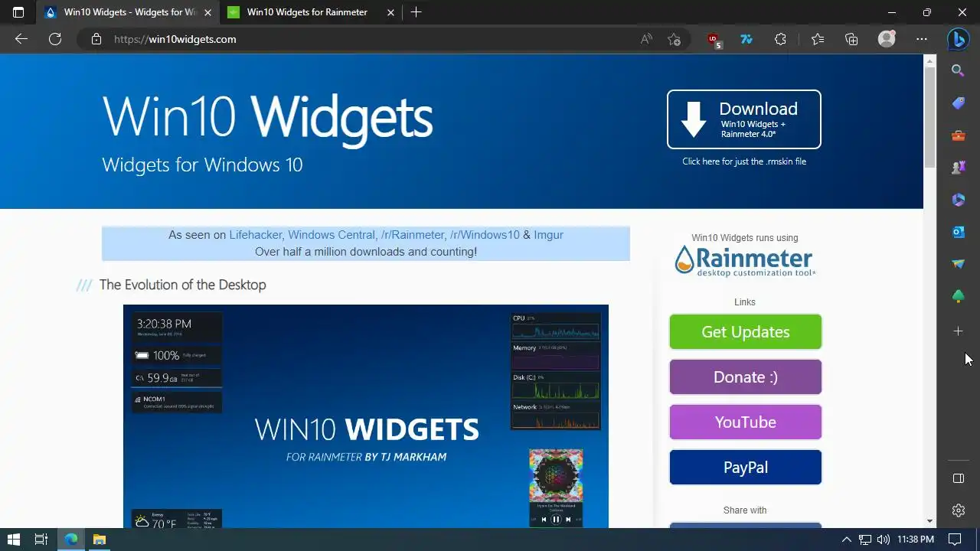This screenshot has width=980, height=551.
Task: Go back to the previous page
Action: [x=21, y=39]
